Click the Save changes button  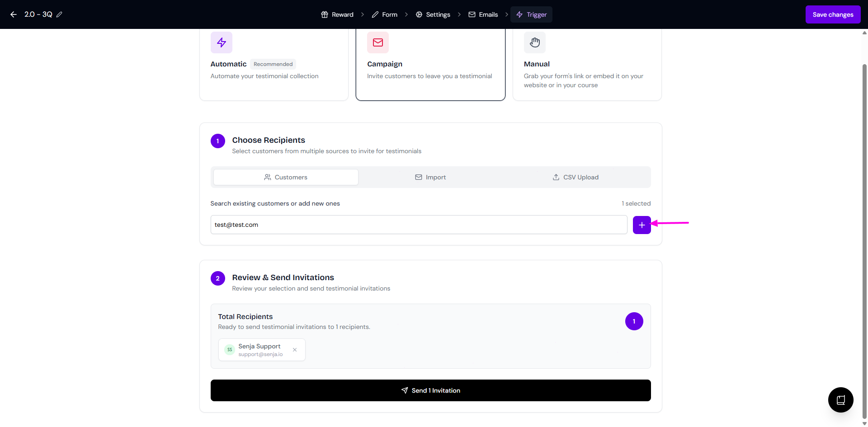pyautogui.click(x=833, y=14)
